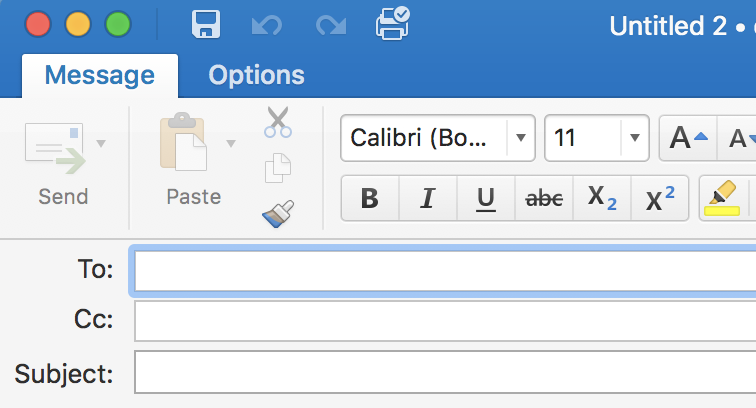Switch to the Options tab

[256, 75]
